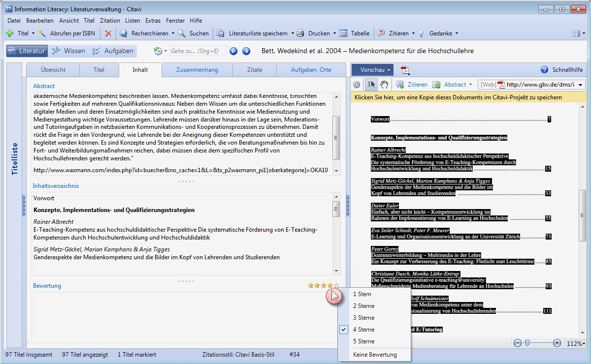Image resolution: width=591 pixels, height=364 pixels.
Task: Switch to the Zusammenhang tab
Action: point(197,70)
